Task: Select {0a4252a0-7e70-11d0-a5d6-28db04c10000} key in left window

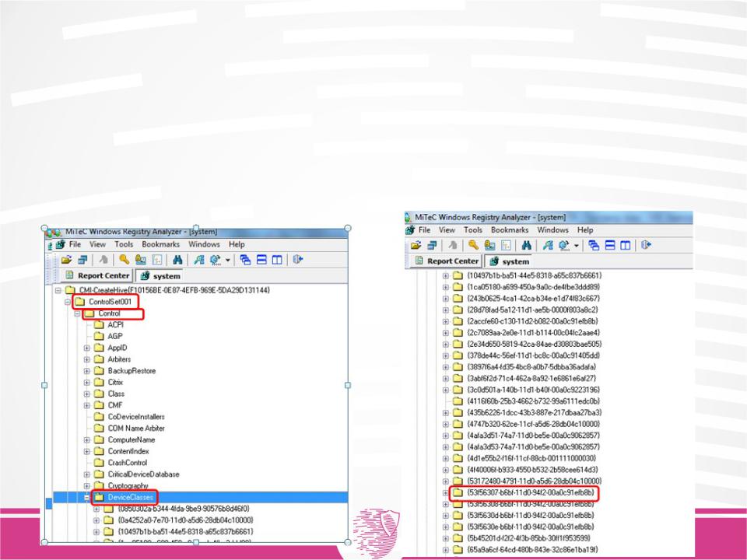Action: pyautogui.click(x=185, y=520)
